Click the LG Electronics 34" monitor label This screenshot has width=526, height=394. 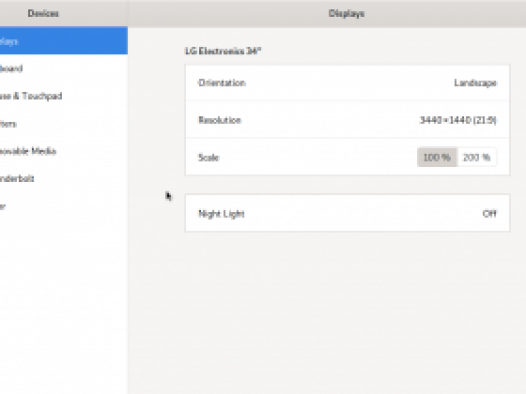click(x=223, y=51)
